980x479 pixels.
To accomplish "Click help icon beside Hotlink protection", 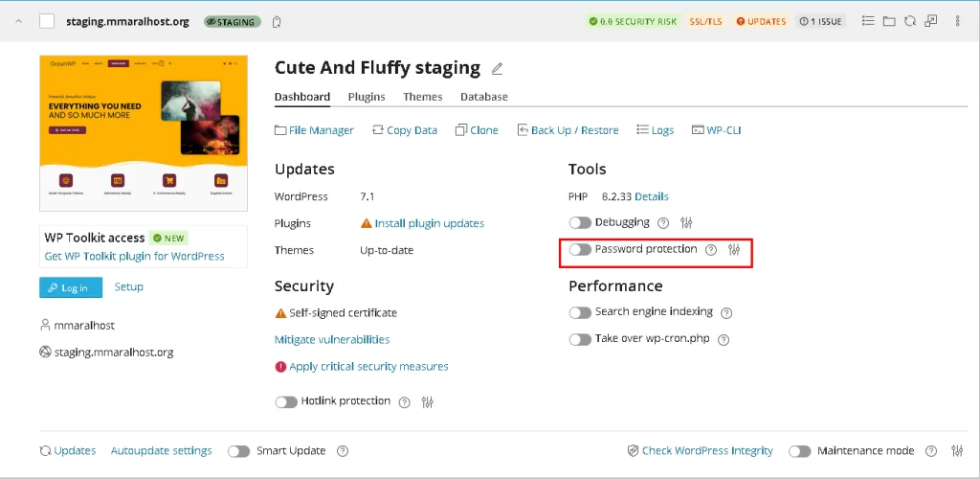I will pos(405,402).
